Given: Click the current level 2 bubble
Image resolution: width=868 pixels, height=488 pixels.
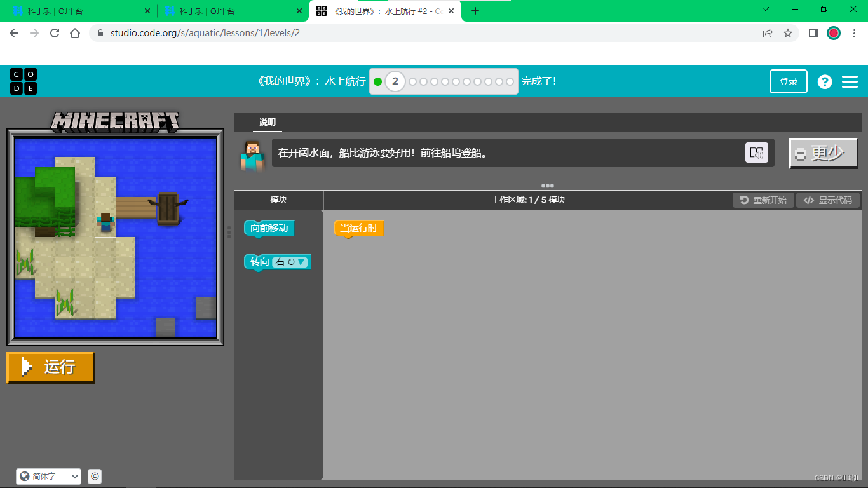Looking at the screenshot, I should (x=395, y=81).
